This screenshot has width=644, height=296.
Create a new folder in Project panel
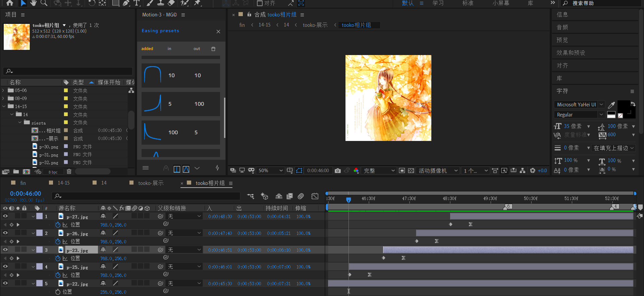(x=16, y=171)
